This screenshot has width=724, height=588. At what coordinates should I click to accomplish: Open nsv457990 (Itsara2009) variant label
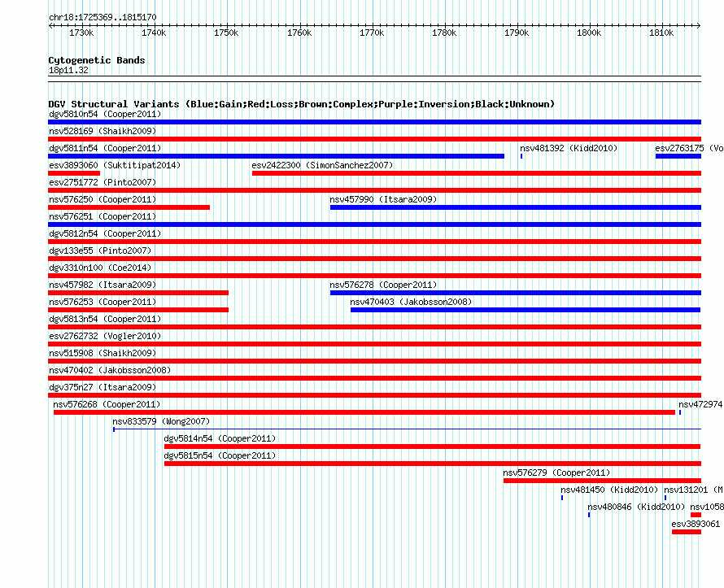click(383, 199)
